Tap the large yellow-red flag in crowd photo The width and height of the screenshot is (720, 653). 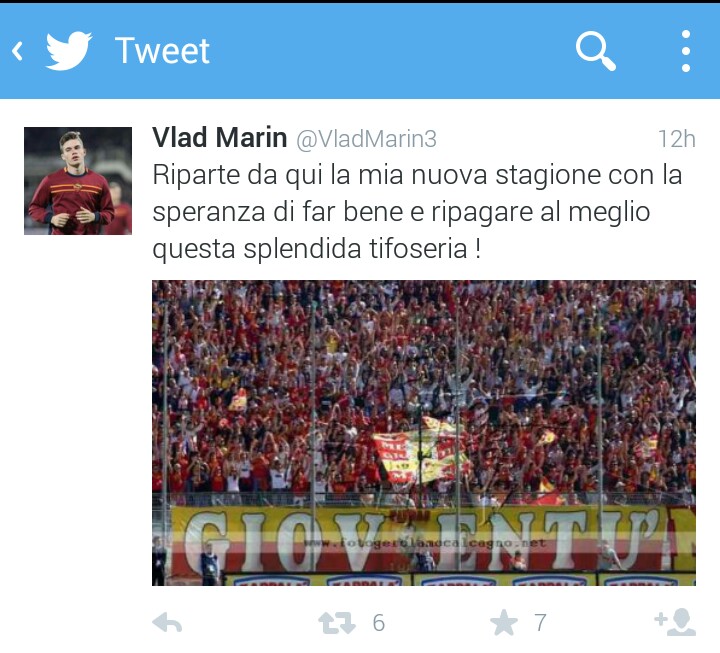coord(420,452)
